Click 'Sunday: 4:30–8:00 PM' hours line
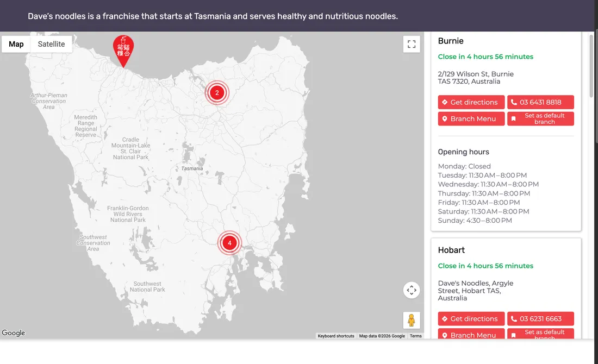The image size is (598, 364). (475, 221)
